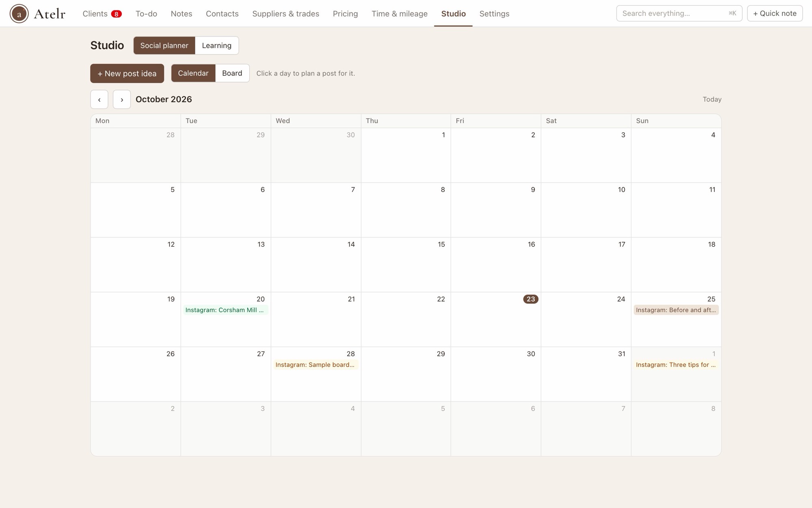Open Instagram: Sample board post
This screenshot has width=812, height=508.
point(315,365)
